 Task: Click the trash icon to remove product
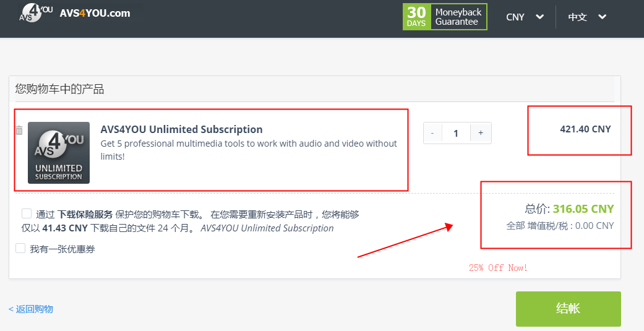pyautogui.click(x=19, y=130)
